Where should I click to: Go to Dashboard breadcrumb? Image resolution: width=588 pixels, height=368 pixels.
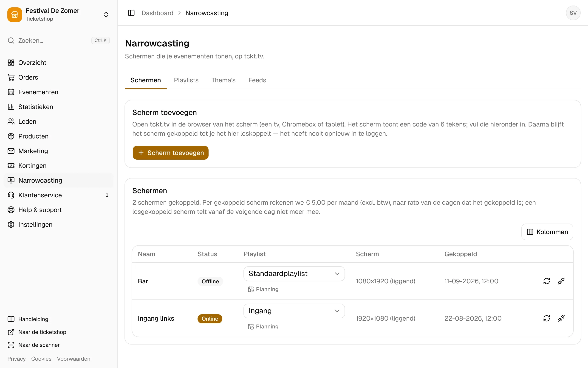click(x=157, y=13)
